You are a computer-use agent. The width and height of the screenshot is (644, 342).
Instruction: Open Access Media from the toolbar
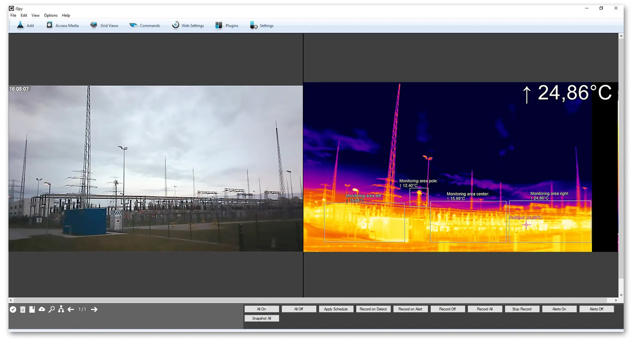click(63, 25)
